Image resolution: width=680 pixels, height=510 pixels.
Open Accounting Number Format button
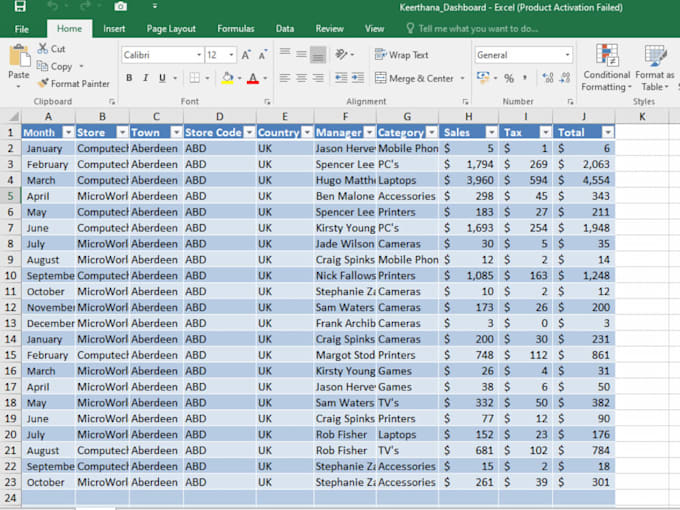(x=483, y=78)
